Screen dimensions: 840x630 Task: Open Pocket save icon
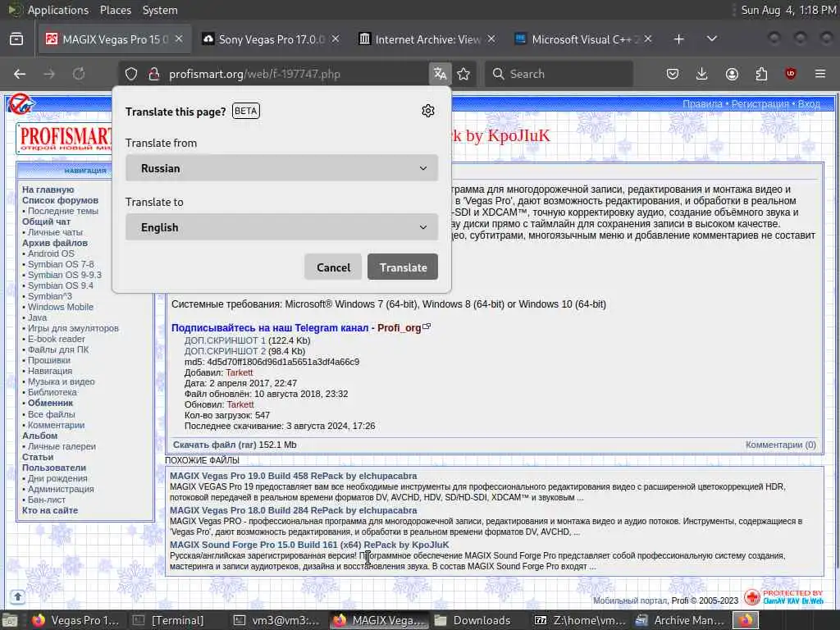click(673, 74)
